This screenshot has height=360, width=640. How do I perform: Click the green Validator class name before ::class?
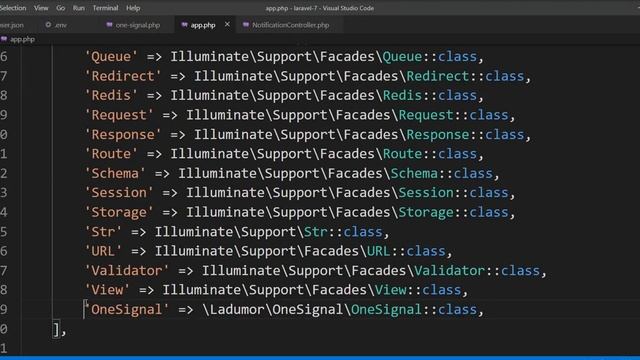click(x=449, y=270)
